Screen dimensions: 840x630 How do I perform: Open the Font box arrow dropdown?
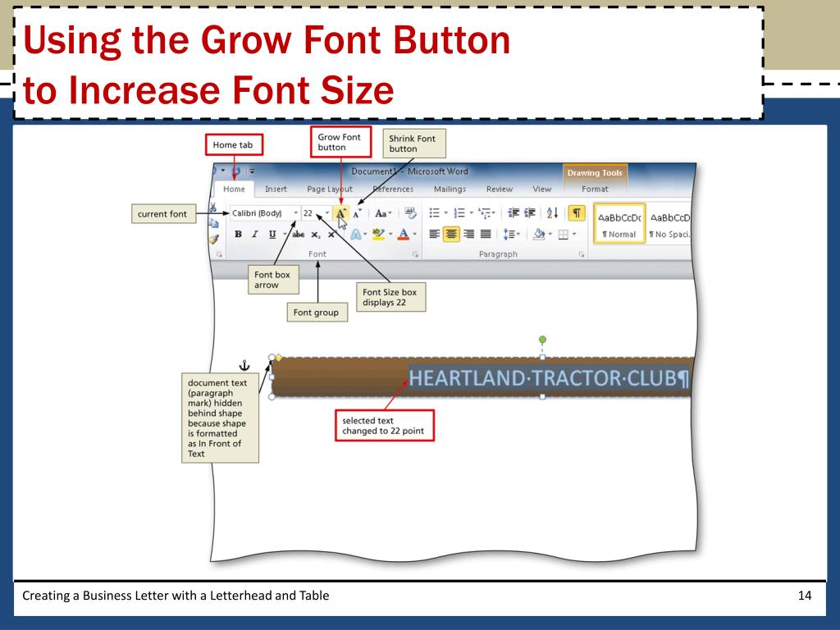295,212
